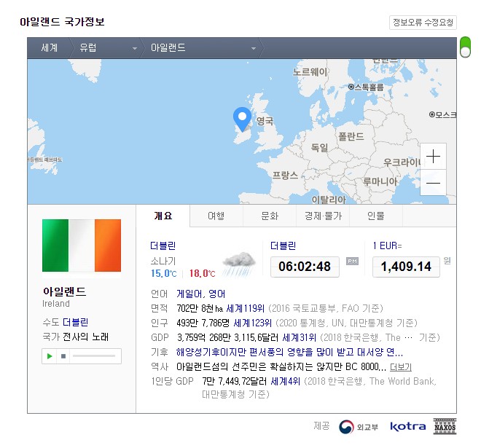Zoom in the map with plus button
This screenshot has height=448, width=481.
(x=433, y=157)
